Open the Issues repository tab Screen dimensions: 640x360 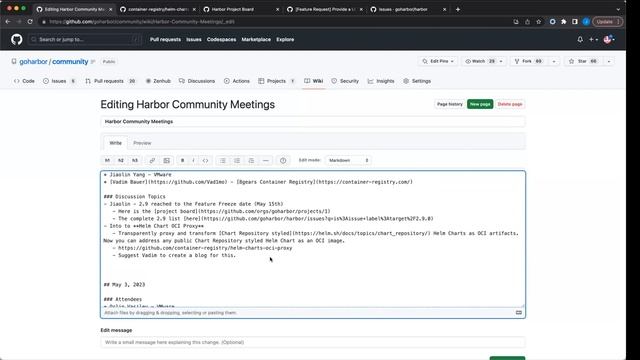point(59,81)
